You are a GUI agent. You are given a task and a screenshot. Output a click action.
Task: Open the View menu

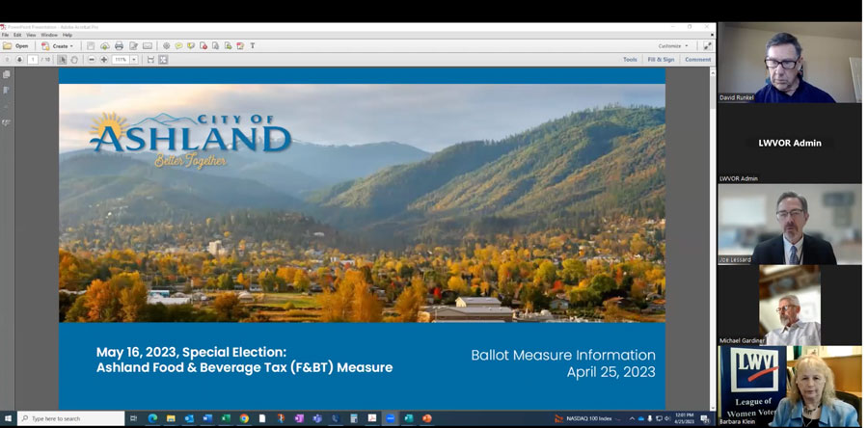tap(31, 35)
